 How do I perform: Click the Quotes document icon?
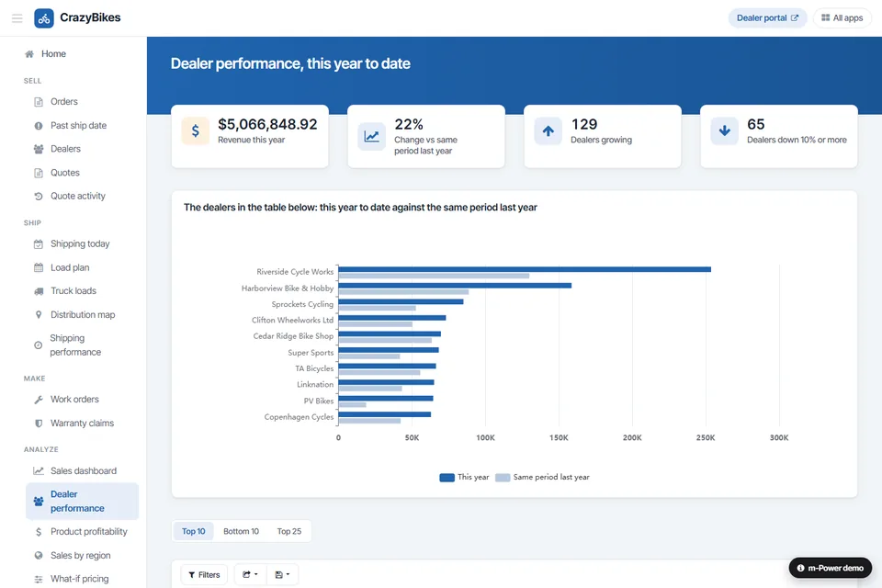(39, 173)
